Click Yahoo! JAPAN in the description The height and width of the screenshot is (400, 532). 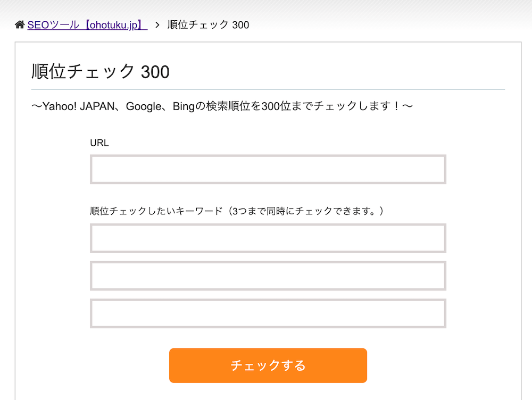pos(79,106)
